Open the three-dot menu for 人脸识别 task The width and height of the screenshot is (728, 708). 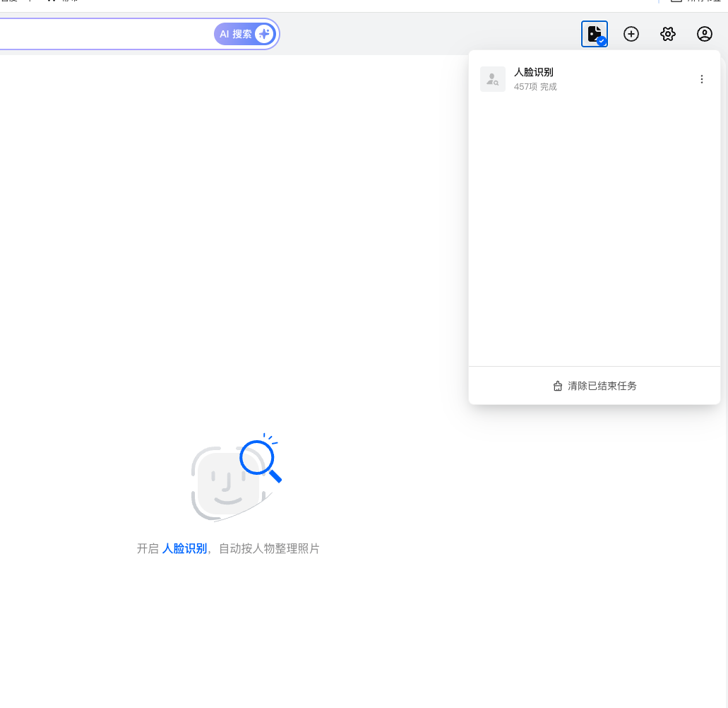[x=702, y=78]
